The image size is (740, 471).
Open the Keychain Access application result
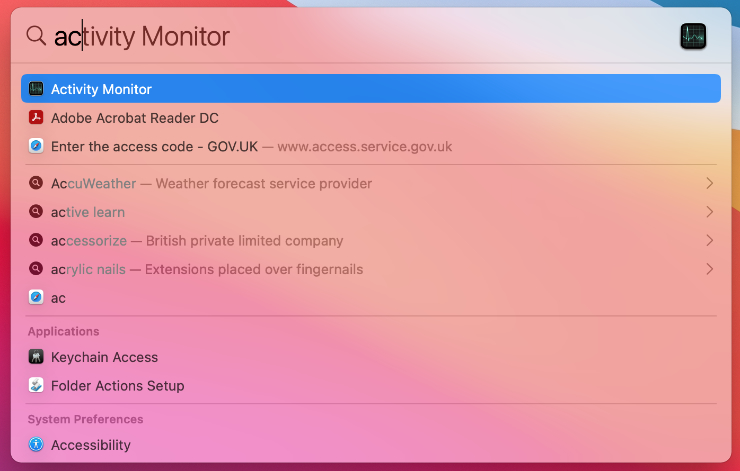pos(371,357)
